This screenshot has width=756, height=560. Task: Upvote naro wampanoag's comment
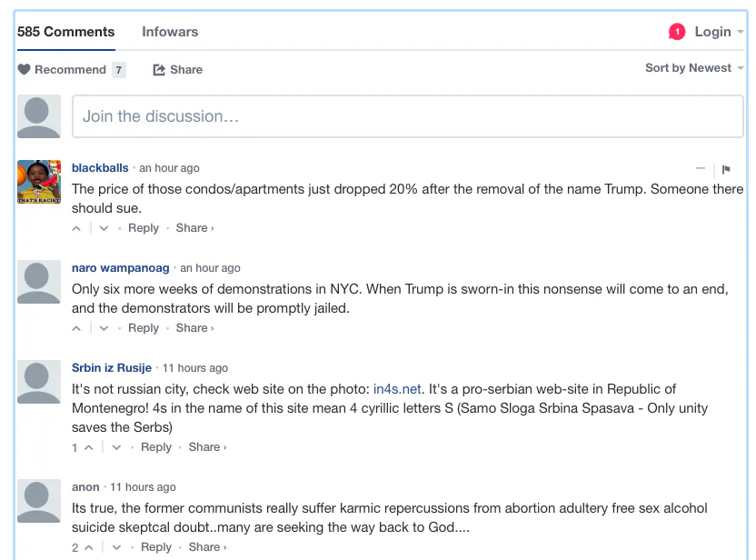[77, 328]
